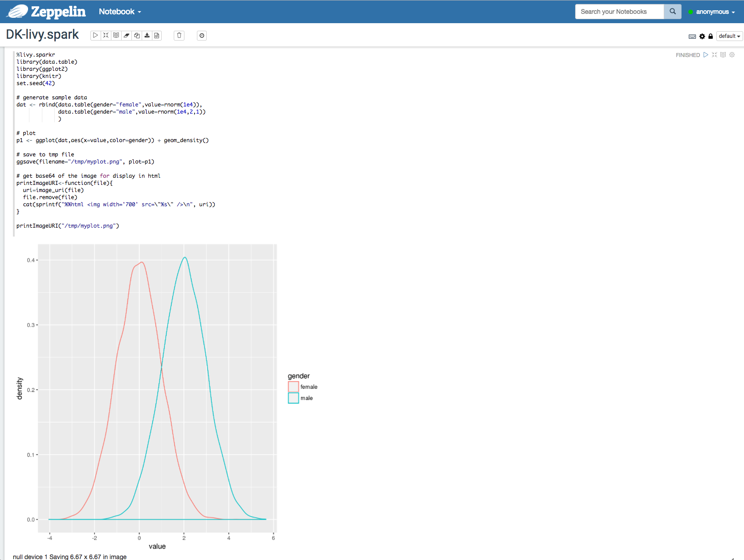Clone this notebook
This screenshot has width=744, height=560.
[137, 35]
